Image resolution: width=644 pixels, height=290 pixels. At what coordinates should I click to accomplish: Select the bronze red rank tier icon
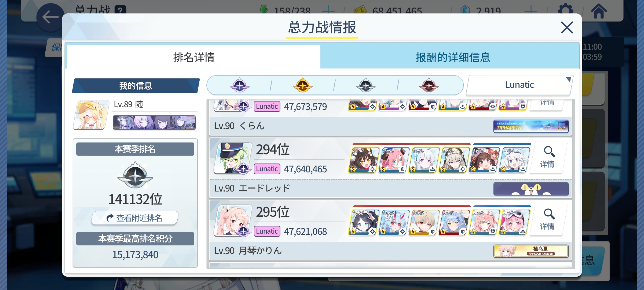click(429, 85)
